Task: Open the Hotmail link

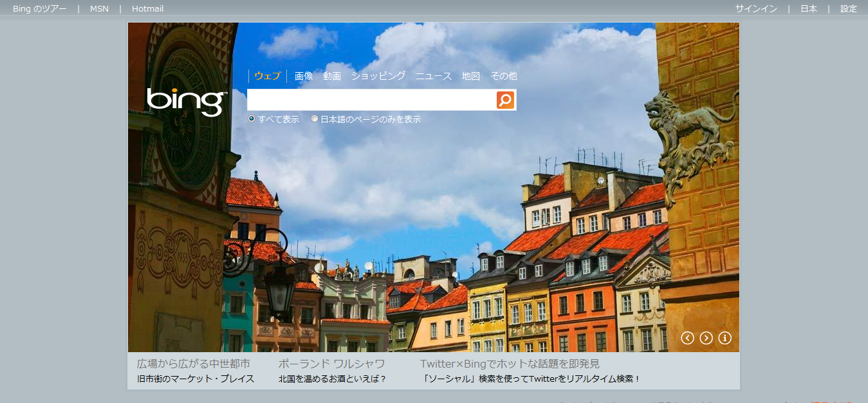Action: pos(147,9)
